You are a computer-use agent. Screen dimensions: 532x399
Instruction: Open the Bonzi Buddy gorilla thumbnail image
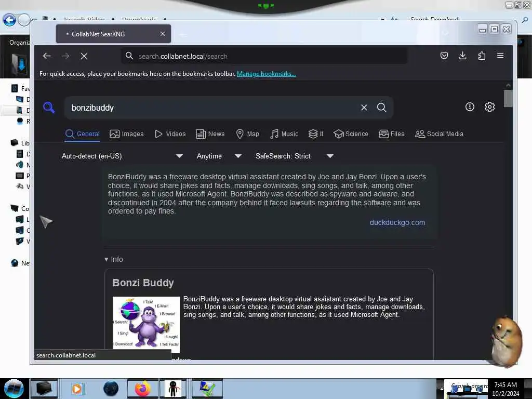[x=146, y=324]
